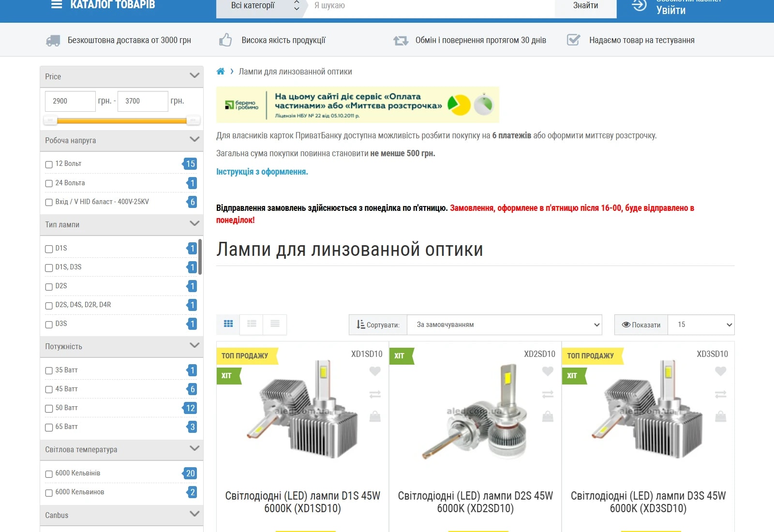This screenshot has height=532, width=774.
Task: Check the D2S lamp type filter
Action: (49, 287)
